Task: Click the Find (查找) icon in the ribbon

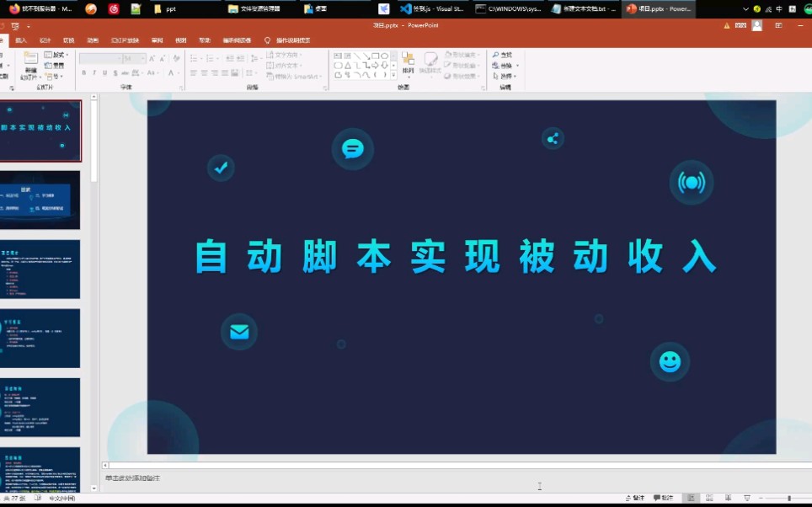Action: click(x=503, y=54)
